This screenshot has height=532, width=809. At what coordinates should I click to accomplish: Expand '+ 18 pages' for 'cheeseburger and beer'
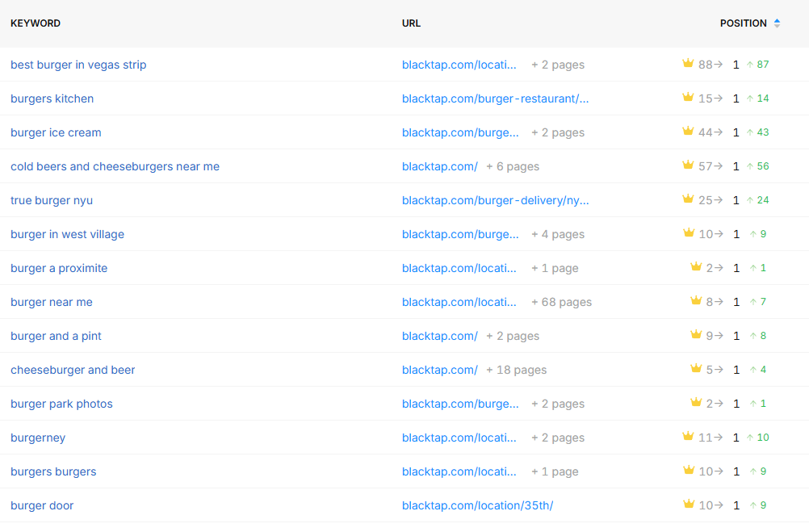tap(517, 370)
